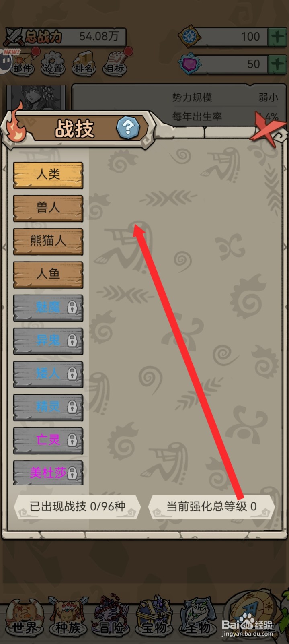Viewport: 289px width, 644px height.
Task: Click the locked 美杜莎 tab
Action: click(48, 473)
